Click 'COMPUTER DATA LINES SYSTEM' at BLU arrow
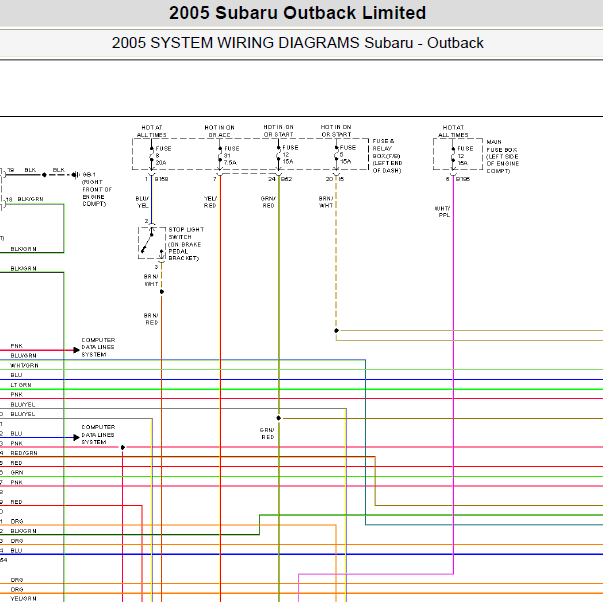The height and width of the screenshot is (602, 603). pos(98,435)
